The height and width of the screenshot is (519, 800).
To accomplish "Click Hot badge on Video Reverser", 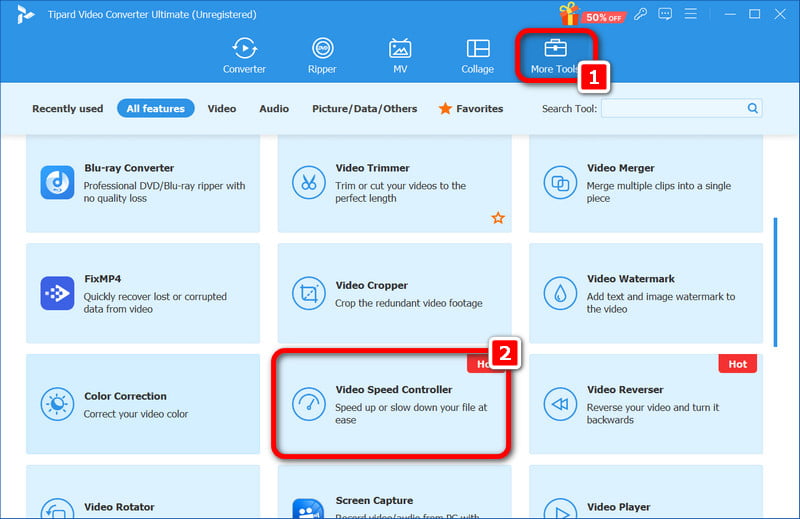I will click(x=737, y=364).
